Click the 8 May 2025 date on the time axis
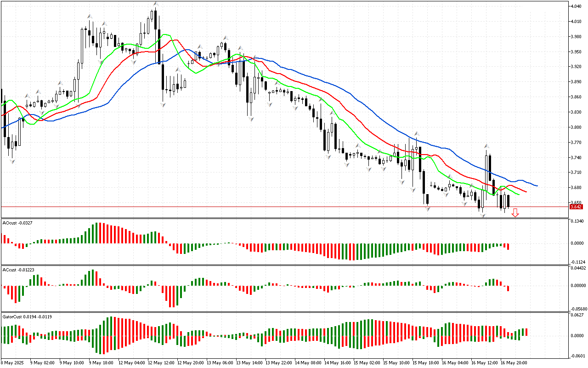588x368 pixels. tap(13, 362)
